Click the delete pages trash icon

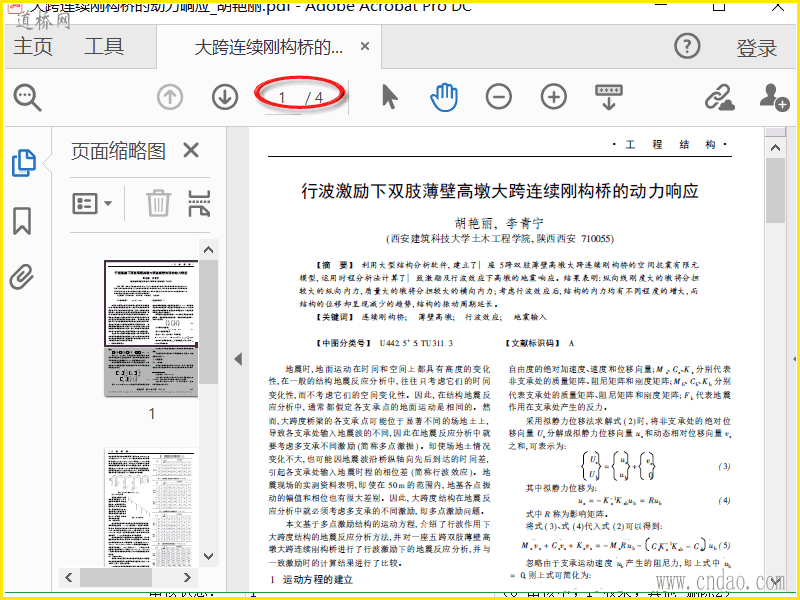click(158, 203)
